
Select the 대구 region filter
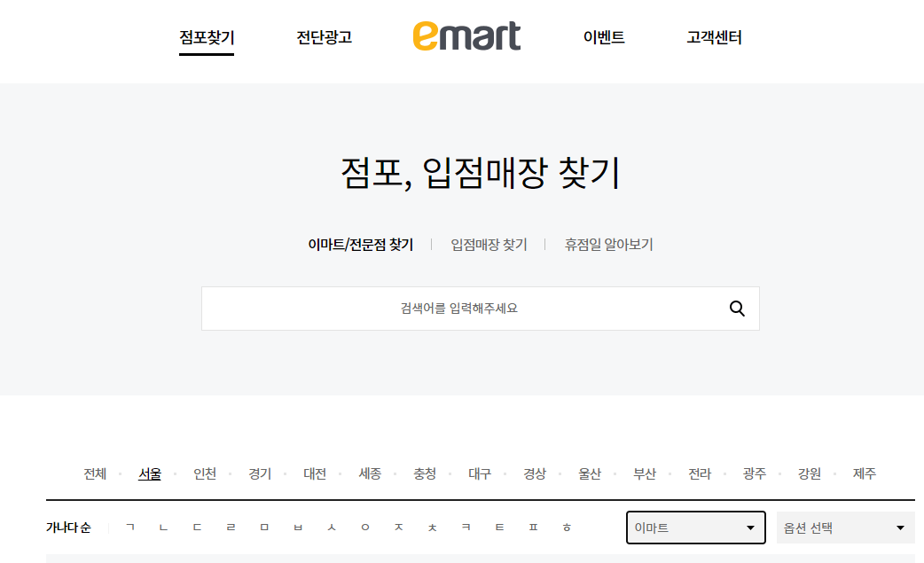tap(480, 473)
